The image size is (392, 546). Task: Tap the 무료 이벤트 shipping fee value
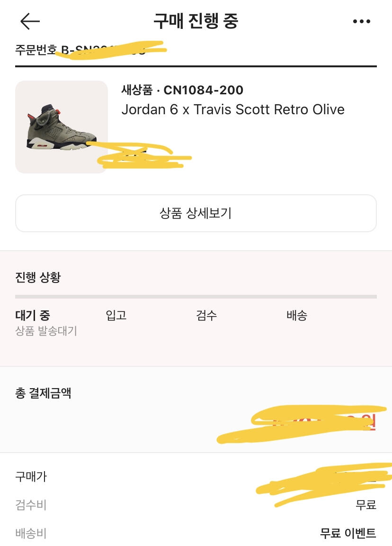pos(348,533)
